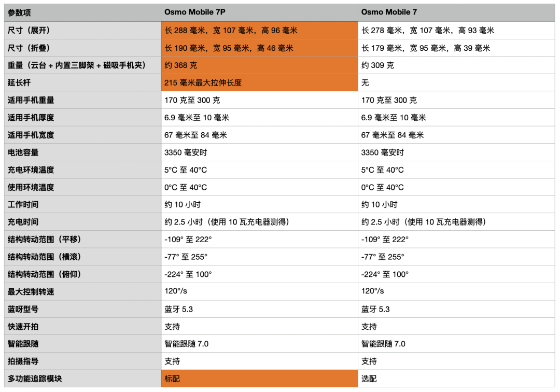560x392 pixels.
Task: Select the 适用手机宽度 row label
Action: (82, 135)
